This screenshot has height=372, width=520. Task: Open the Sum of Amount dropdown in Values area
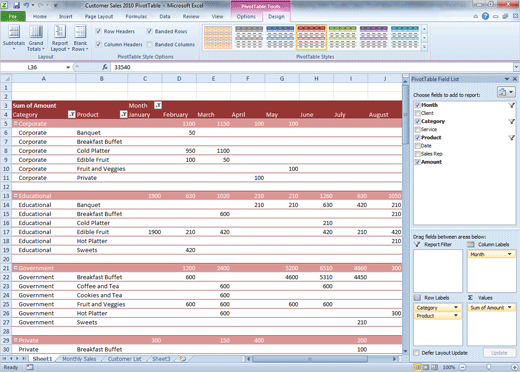click(x=510, y=307)
